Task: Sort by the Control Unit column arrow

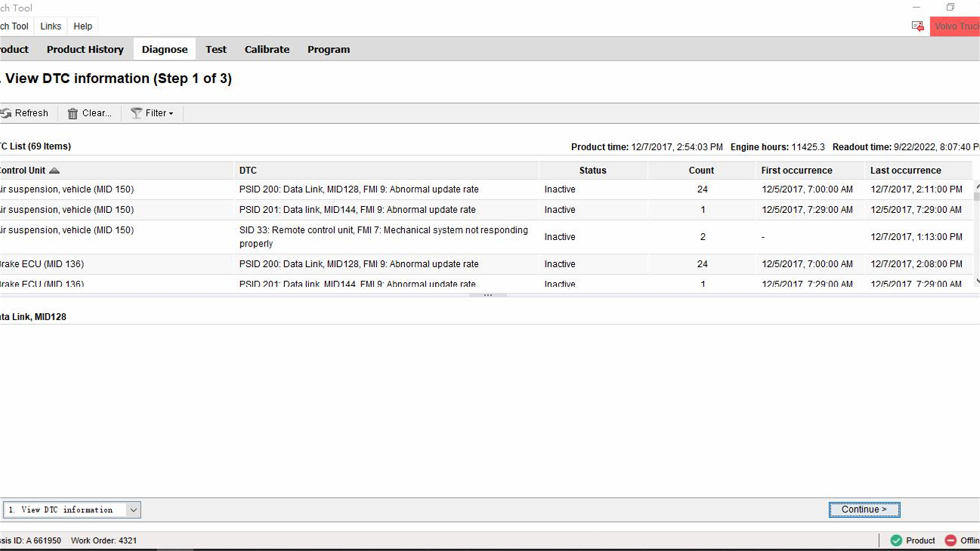Action: 54,170
